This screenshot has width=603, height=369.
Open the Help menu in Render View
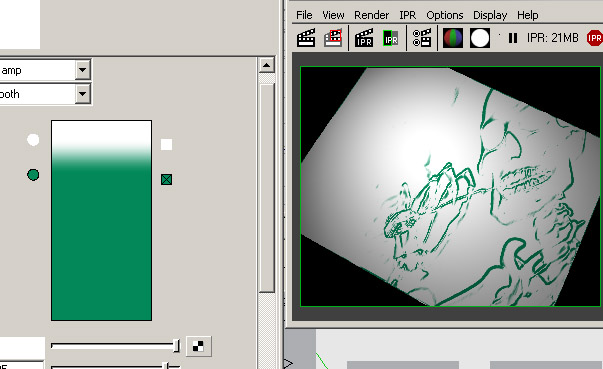tap(528, 15)
